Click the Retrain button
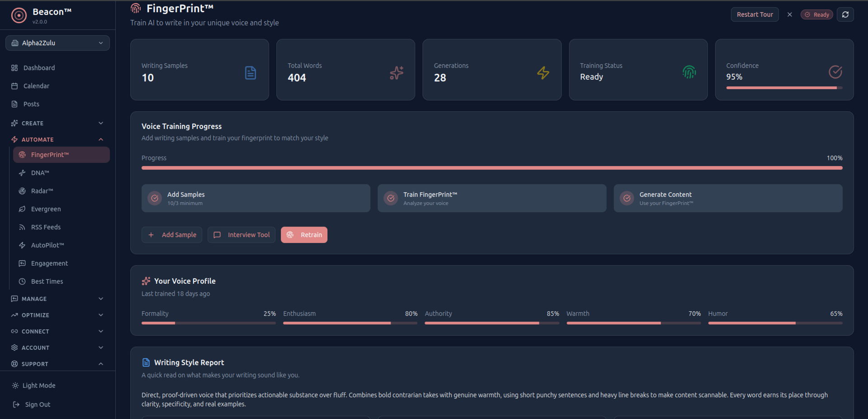This screenshot has height=419, width=868. pos(304,234)
